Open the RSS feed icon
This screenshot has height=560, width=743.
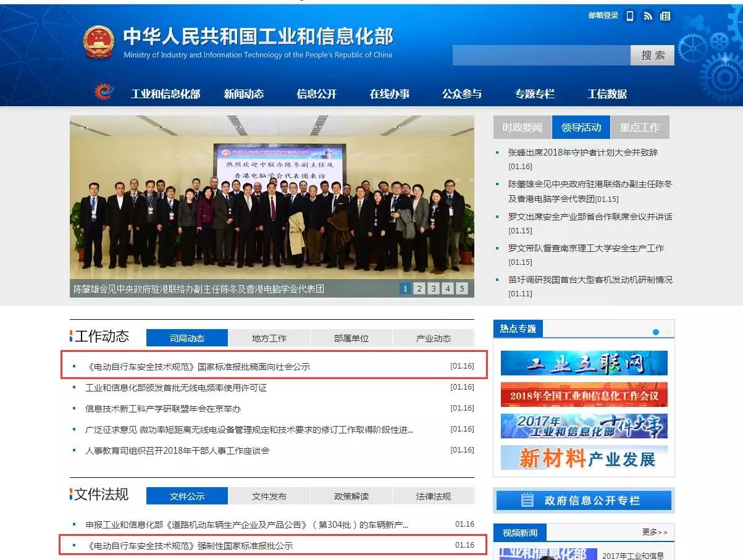(x=648, y=16)
